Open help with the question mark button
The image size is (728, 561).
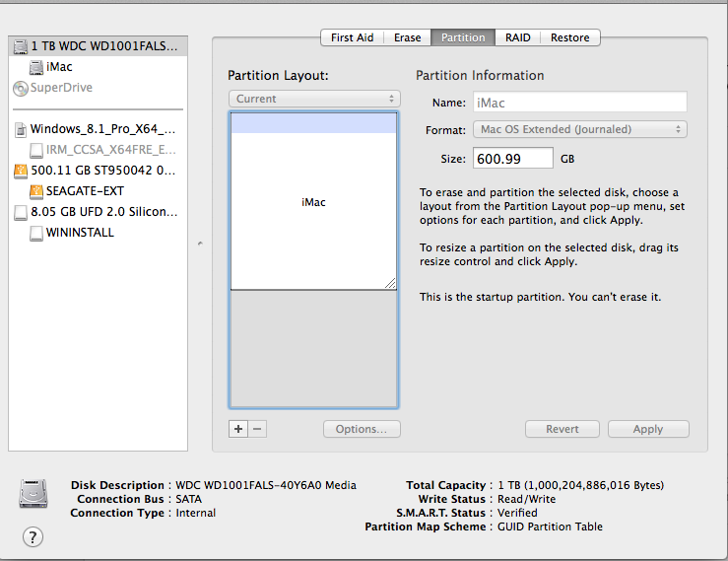point(33,537)
